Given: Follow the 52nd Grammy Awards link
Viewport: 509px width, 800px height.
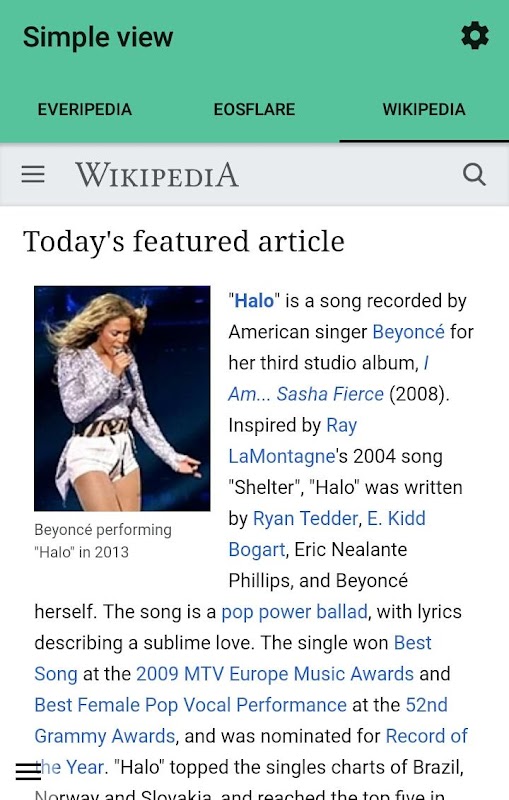Looking at the screenshot, I should [426, 705].
